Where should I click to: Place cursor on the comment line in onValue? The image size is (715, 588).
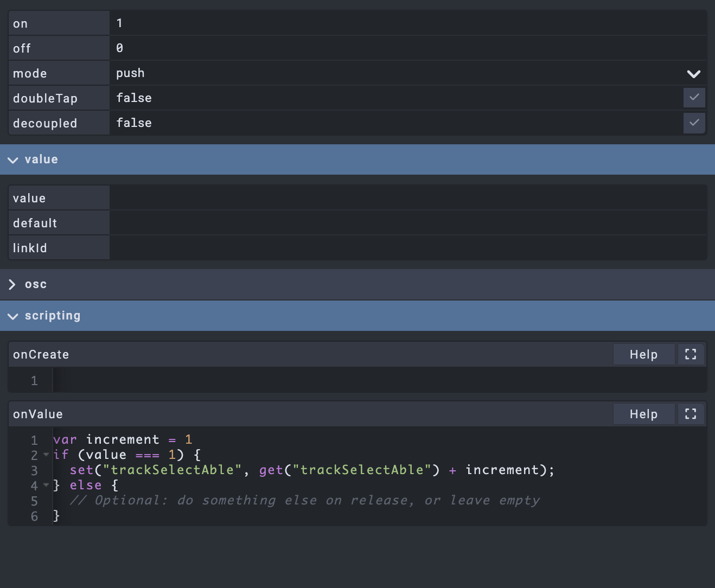[304, 500]
